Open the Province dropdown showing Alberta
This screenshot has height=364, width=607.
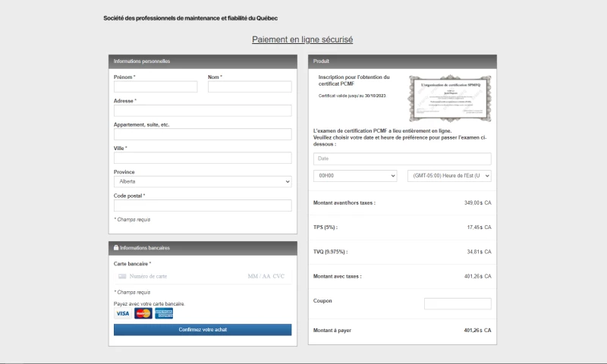(203, 181)
